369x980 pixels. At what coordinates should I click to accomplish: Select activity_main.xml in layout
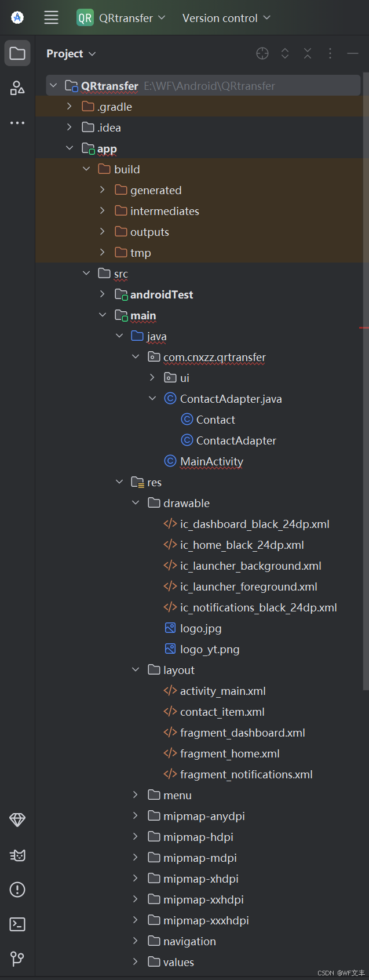click(222, 691)
